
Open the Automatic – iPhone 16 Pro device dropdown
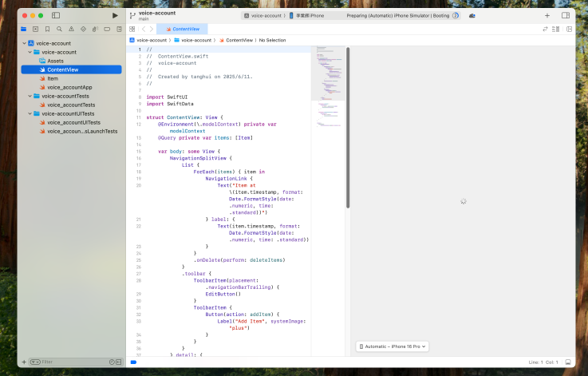393,346
